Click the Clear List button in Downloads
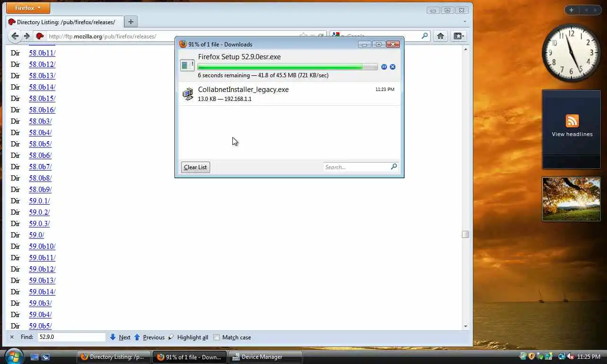The height and width of the screenshot is (364, 607). 195,167
